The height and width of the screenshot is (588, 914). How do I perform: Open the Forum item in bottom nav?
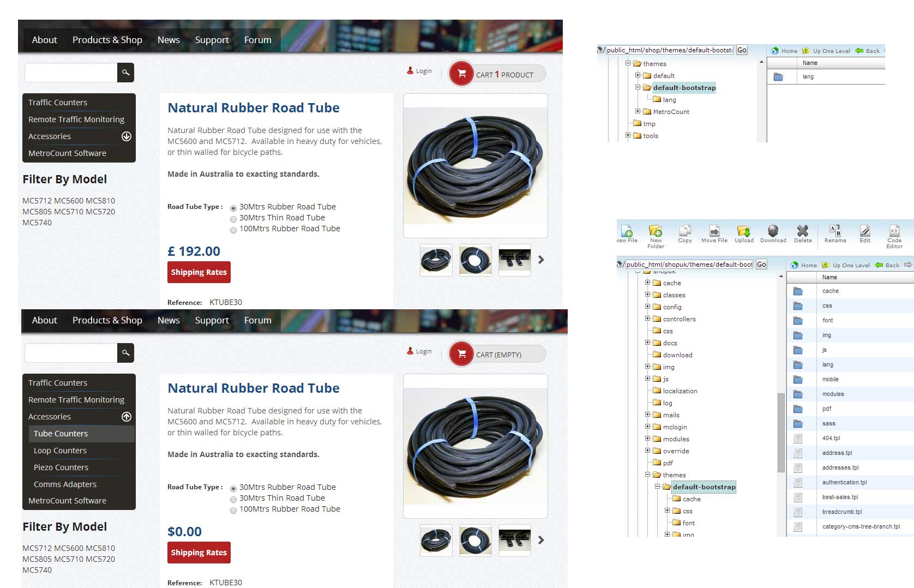coord(257,320)
